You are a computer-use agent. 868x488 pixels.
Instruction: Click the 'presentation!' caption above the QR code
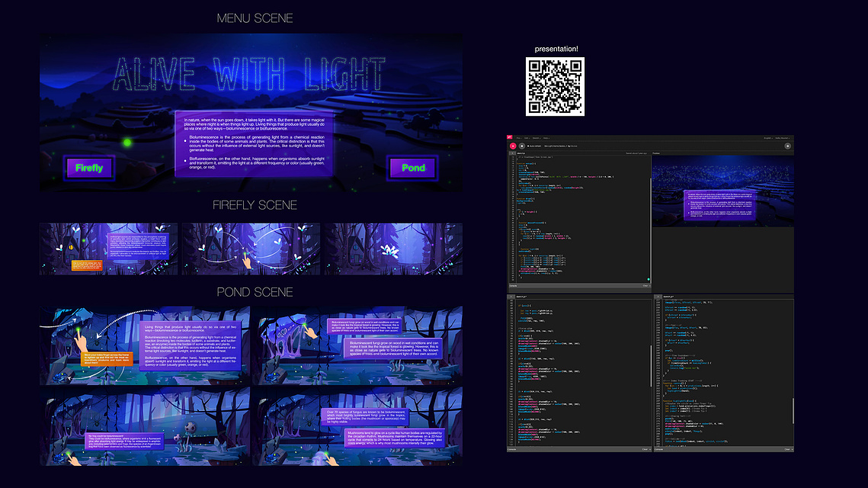(x=556, y=49)
